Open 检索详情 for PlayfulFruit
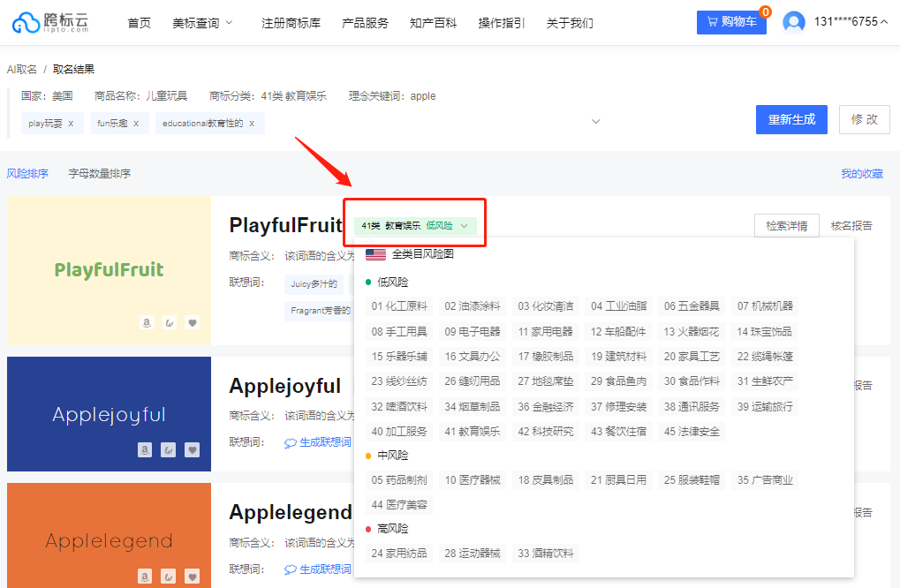Image resolution: width=900 pixels, height=588 pixels. pyautogui.click(x=786, y=226)
